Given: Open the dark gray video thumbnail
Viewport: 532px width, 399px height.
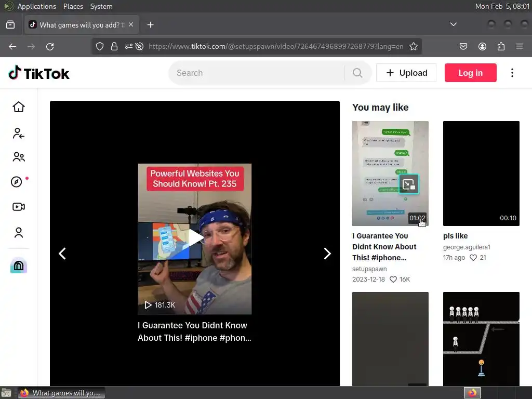Looking at the screenshot, I should coord(390,339).
